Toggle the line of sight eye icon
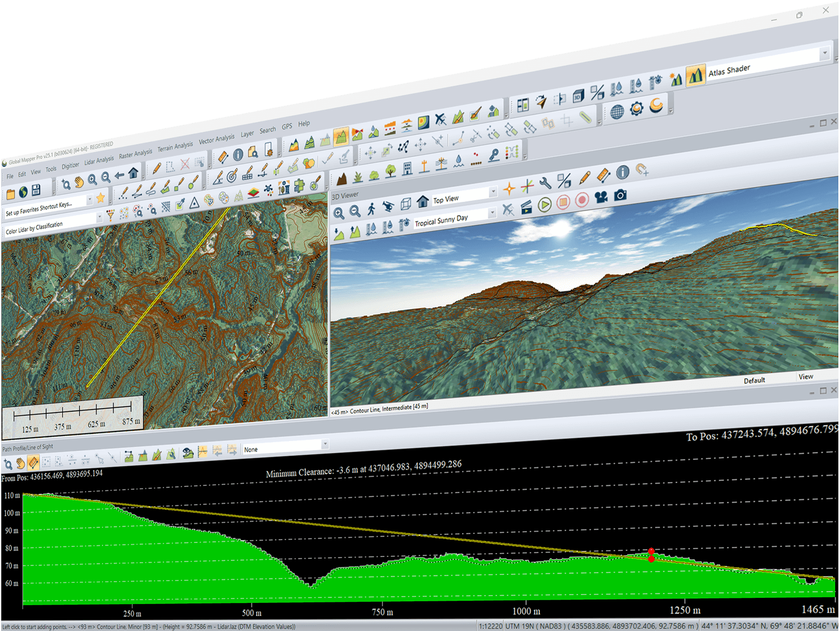840x631 pixels. pos(188,453)
